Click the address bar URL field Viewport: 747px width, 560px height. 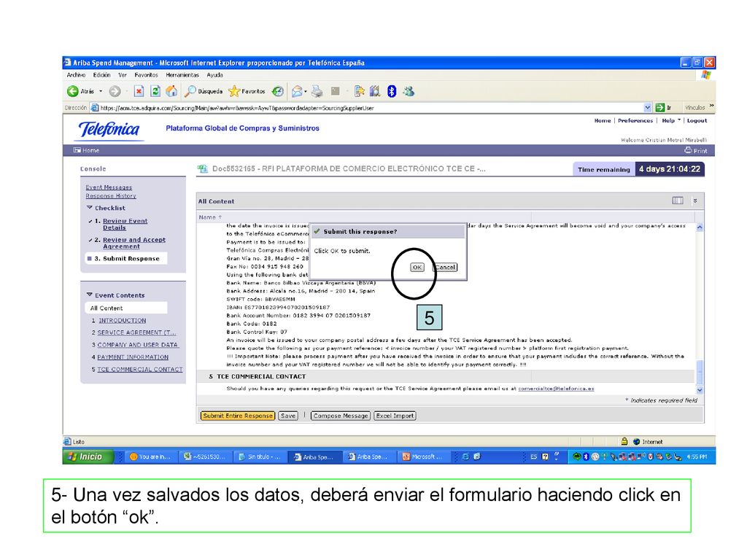click(x=367, y=108)
